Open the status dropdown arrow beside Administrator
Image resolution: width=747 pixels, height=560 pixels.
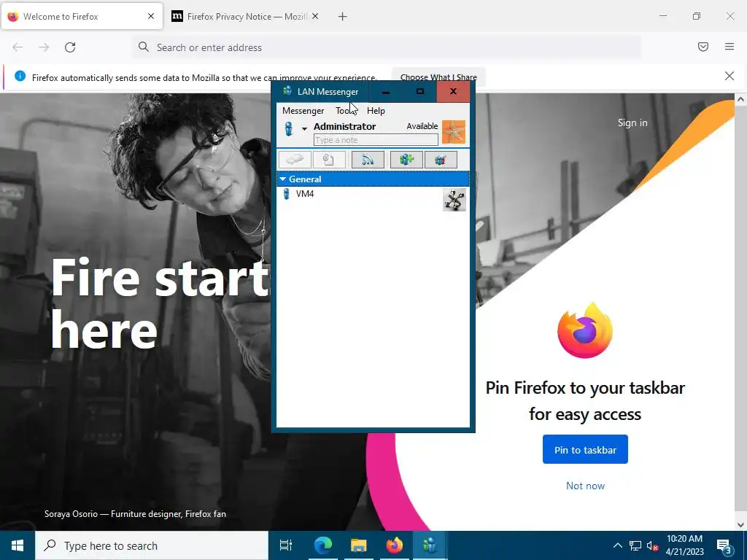tap(304, 128)
